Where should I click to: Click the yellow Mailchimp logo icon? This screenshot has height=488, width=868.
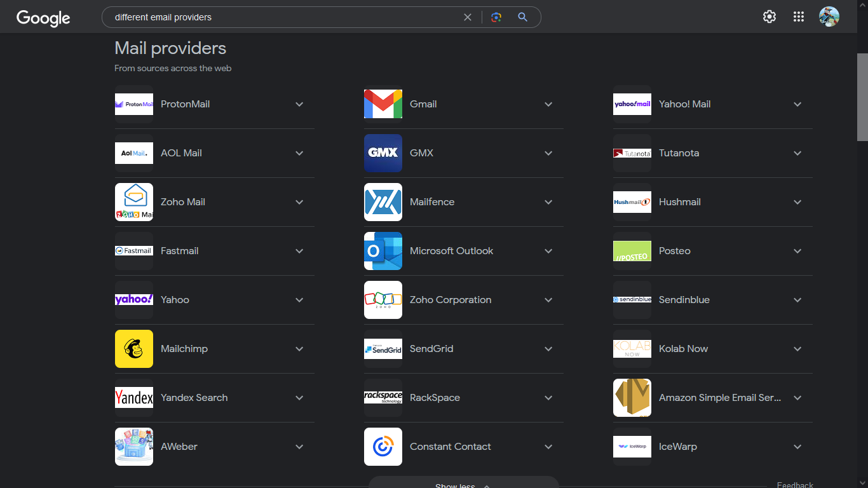134,349
